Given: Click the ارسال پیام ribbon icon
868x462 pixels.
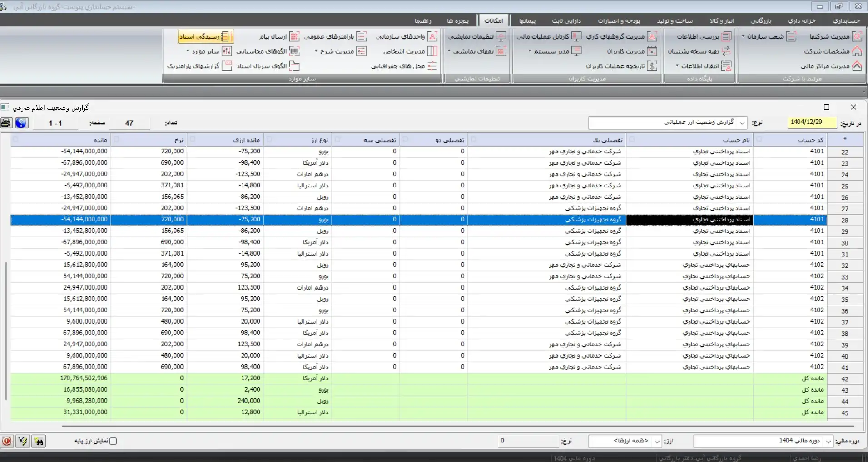Looking at the screenshot, I should tap(294, 37).
